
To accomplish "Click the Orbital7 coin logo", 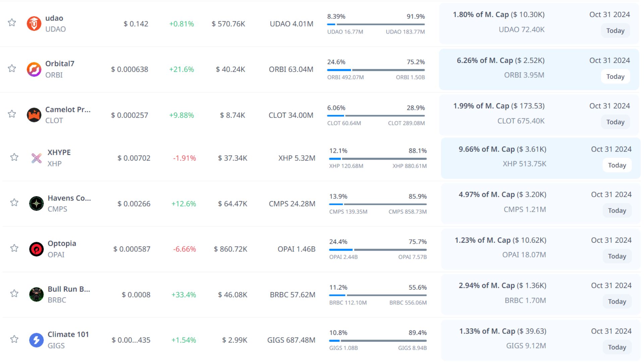I will (34, 69).
